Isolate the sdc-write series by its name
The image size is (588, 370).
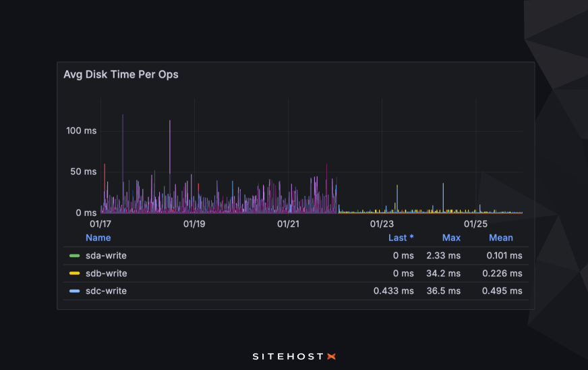click(x=106, y=291)
